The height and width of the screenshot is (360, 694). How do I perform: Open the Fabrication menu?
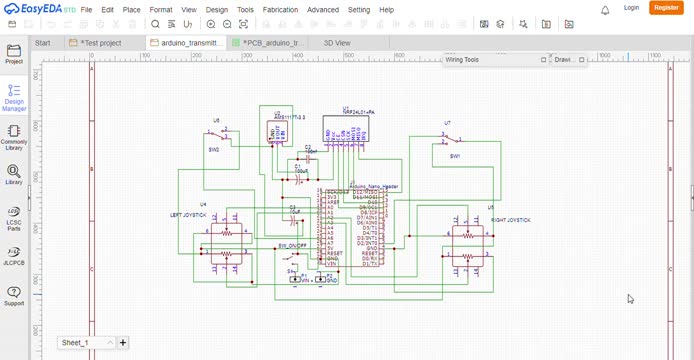pyautogui.click(x=280, y=10)
